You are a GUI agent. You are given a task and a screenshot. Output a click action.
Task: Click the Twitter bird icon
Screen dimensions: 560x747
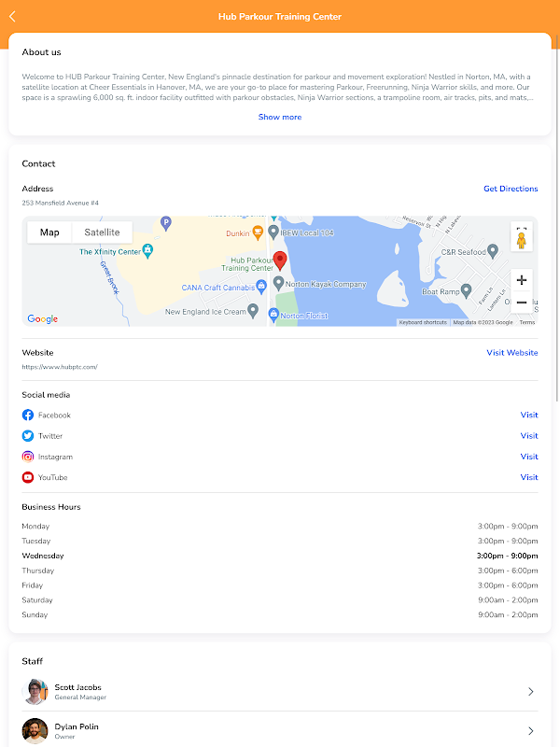coord(28,436)
